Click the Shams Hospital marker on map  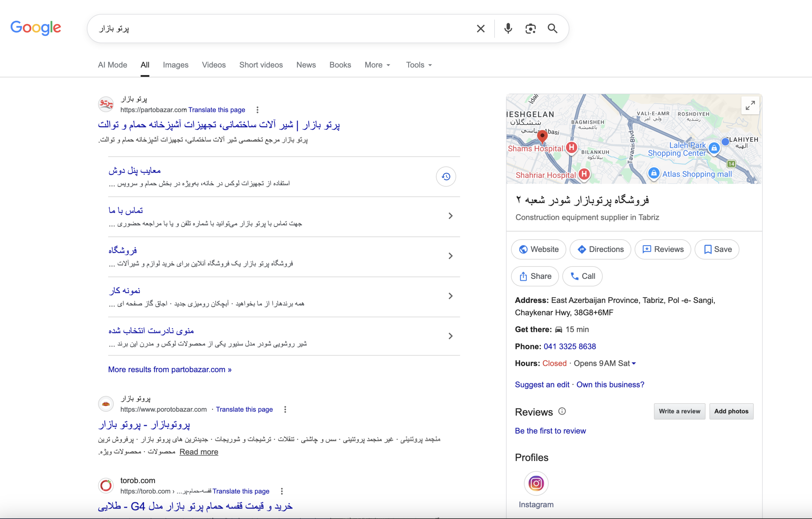(x=572, y=148)
